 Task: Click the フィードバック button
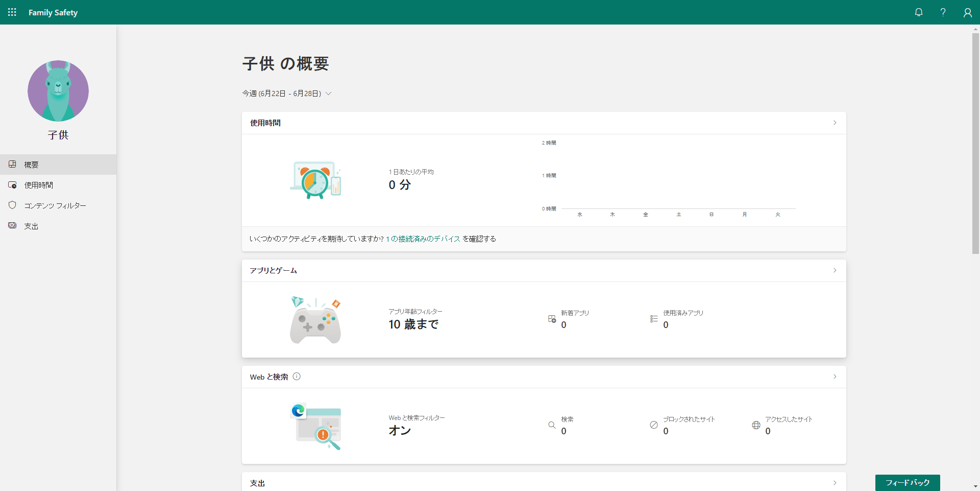[908, 482]
